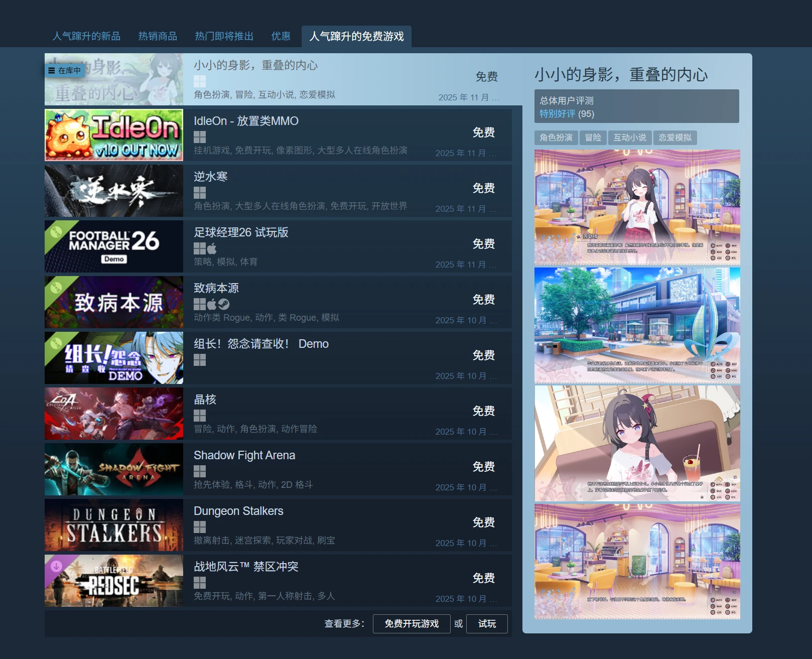Switch to 优惠 tab
This screenshot has width=812, height=659.
coord(281,36)
